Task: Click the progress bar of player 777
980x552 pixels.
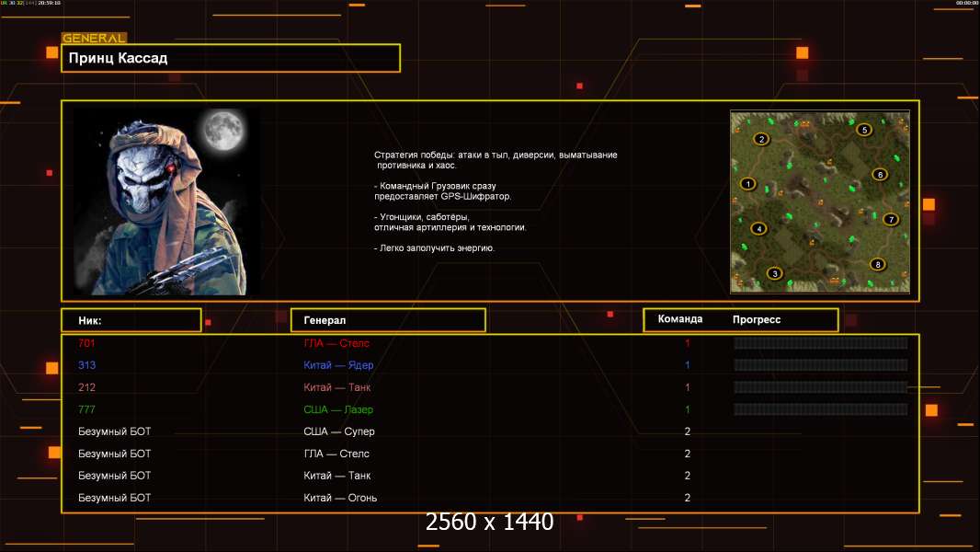Action: 820,409
